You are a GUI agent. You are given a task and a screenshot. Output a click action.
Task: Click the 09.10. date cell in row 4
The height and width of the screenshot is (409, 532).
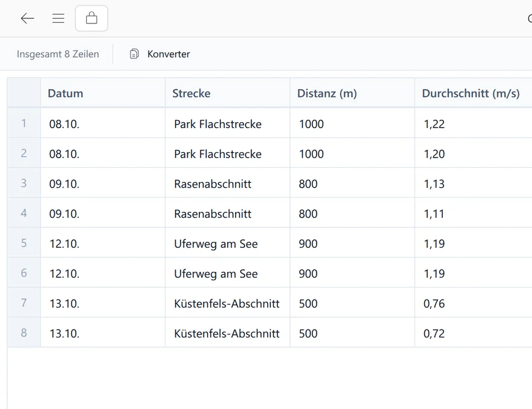click(x=103, y=213)
